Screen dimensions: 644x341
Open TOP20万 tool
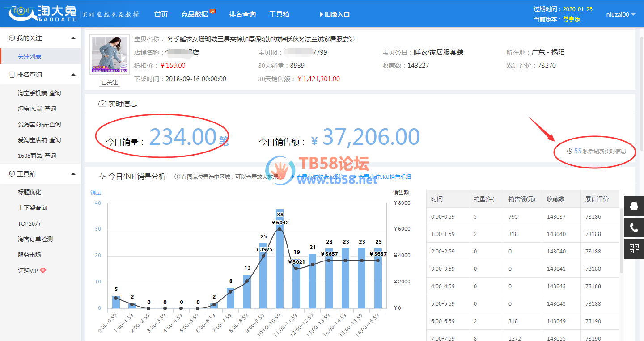click(x=29, y=223)
